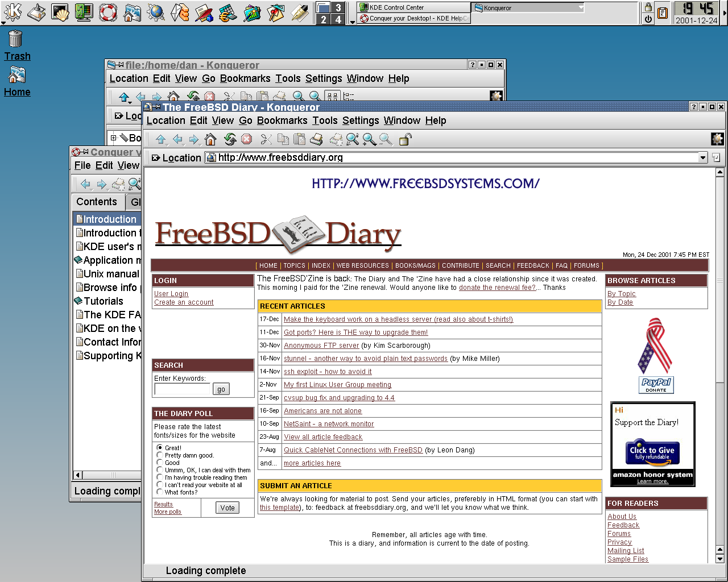Open Go menu in file:/home/dan Konqueror window
This screenshot has height=582, width=728.
click(209, 78)
